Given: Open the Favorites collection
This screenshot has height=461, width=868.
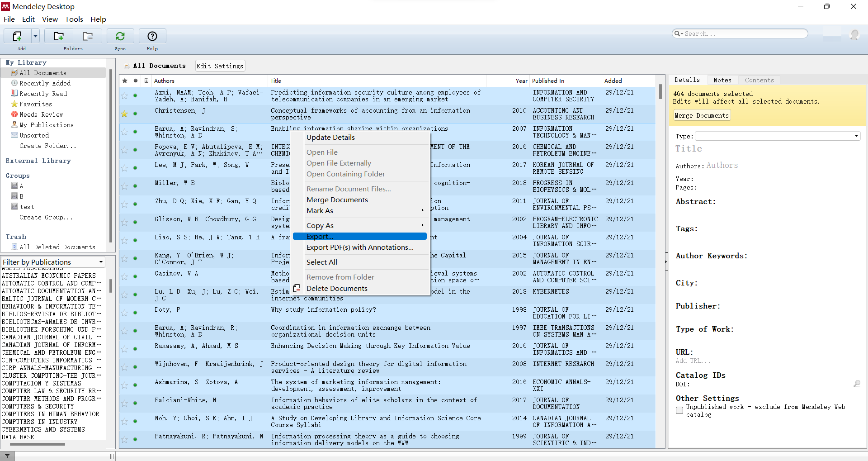Looking at the screenshot, I should [35, 104].
